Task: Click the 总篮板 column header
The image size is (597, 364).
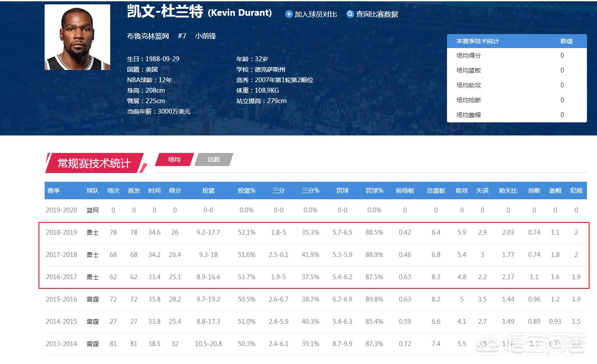Action: (436, 191)
